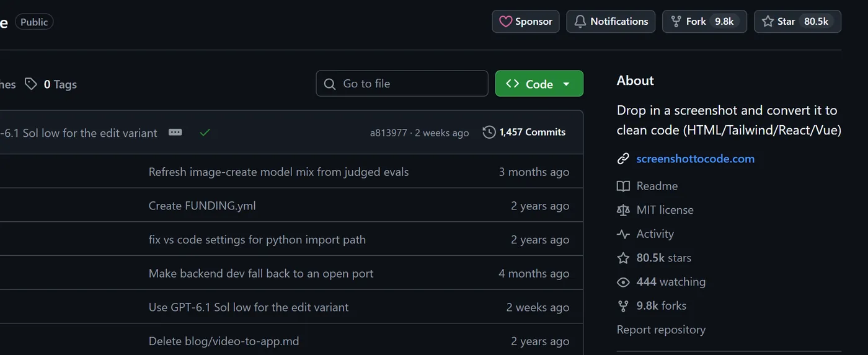Open commit hash a813977
868x355 pixels.
click(x=388, y=133)
